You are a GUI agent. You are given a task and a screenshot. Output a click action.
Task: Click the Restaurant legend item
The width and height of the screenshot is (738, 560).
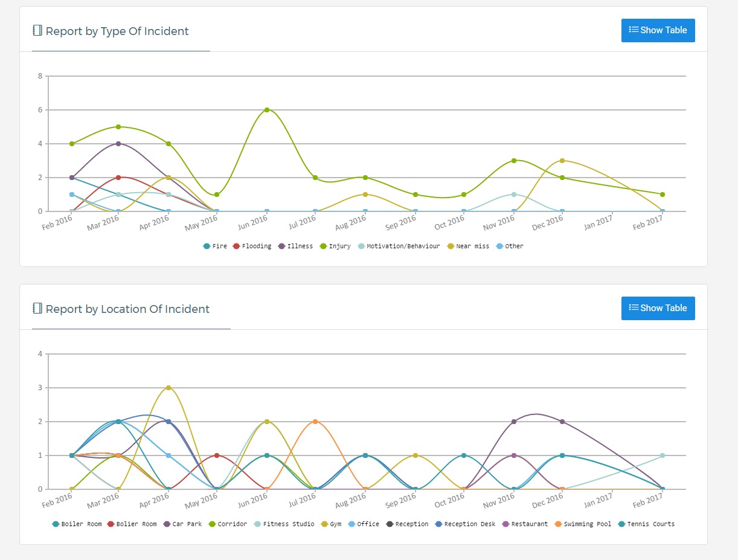[x=524, y=524]
